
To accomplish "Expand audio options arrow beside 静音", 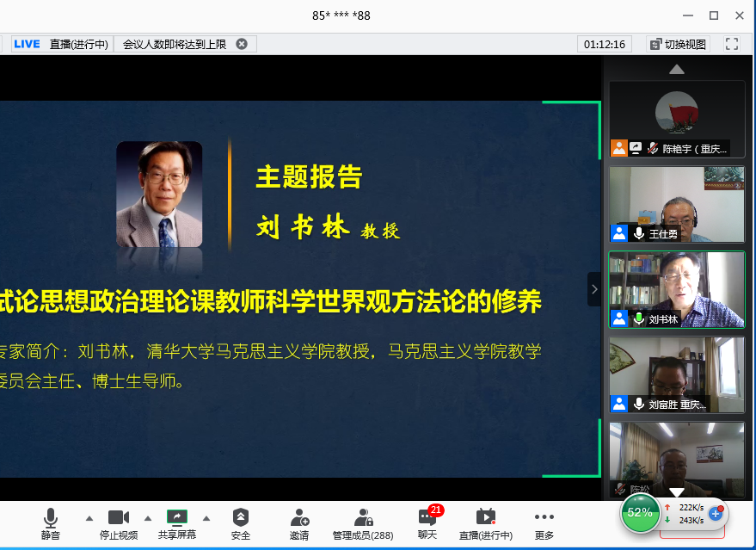I will click(x=89, y=518).
